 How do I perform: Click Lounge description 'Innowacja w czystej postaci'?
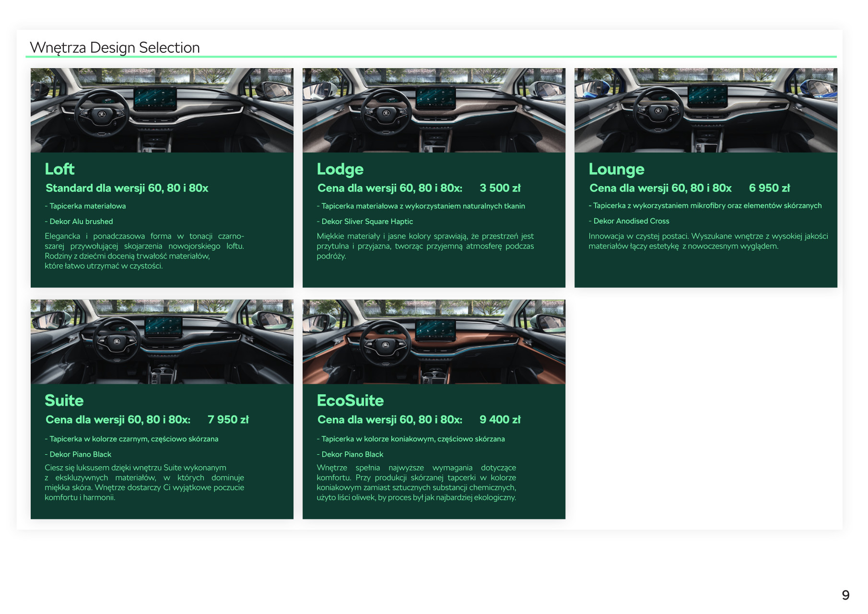708,241
